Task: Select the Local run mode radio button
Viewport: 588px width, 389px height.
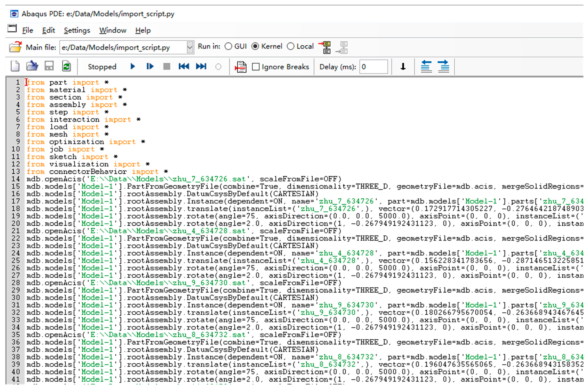Action: (291, 46)
